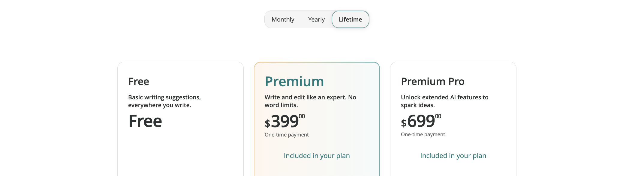This screenshot has height=176, width=644.
Task: Click the large bold Free price text
Action: [x=145, y=121]
